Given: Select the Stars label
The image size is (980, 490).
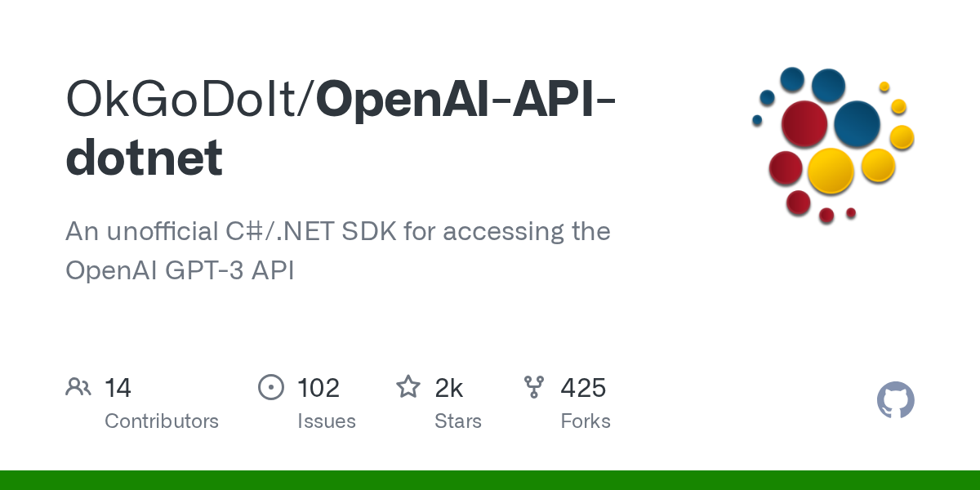Looking at the screenshot, I should tap(458, 421).
